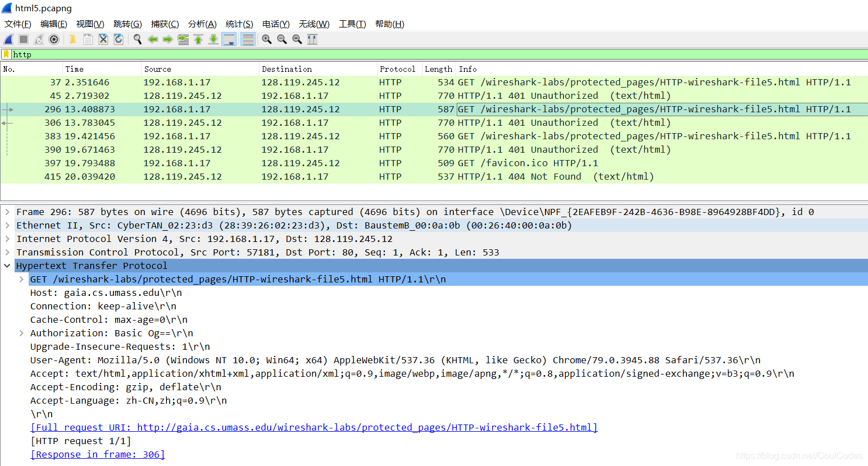Sort by the No. column header
The height and width of the screenshot is (466, 868).
(31, 69)
